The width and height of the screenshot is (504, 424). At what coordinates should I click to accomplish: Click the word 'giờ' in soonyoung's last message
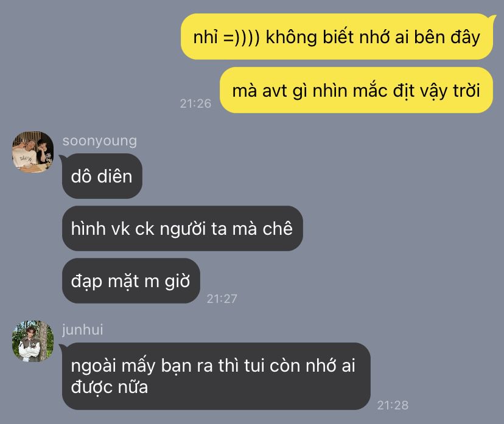click(177, 282)
